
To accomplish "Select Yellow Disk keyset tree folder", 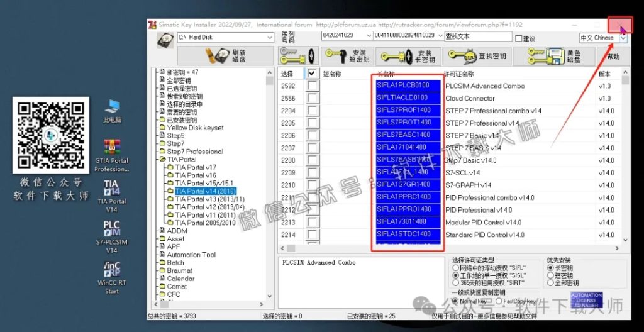I will coord(195,128).
